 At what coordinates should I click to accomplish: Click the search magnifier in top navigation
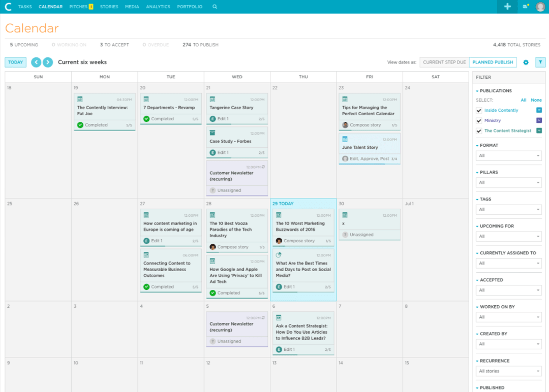point(215,7)
